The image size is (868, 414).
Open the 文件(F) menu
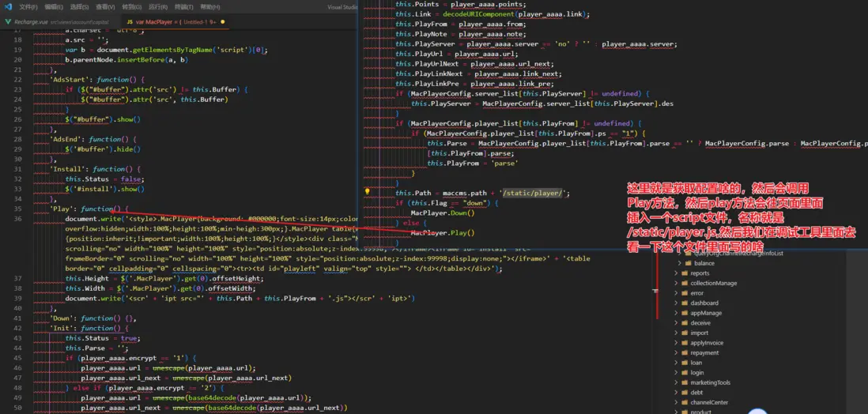(x=28, y=6)
